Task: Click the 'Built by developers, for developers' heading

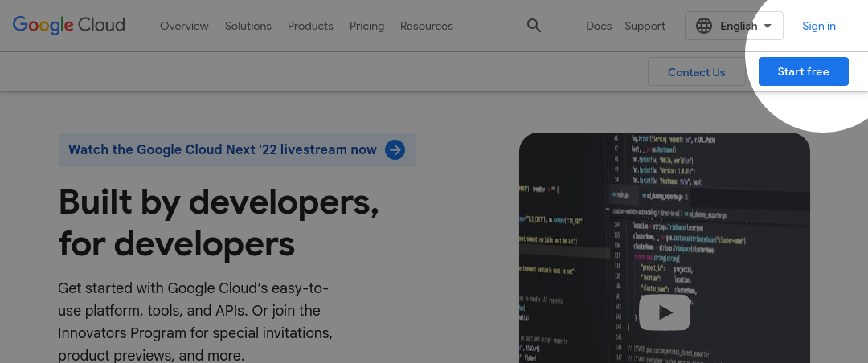Action: coord(219,222)
